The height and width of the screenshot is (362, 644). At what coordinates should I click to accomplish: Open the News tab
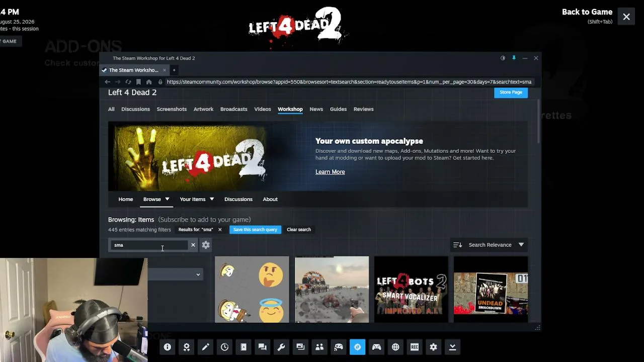tap(316, 109)
